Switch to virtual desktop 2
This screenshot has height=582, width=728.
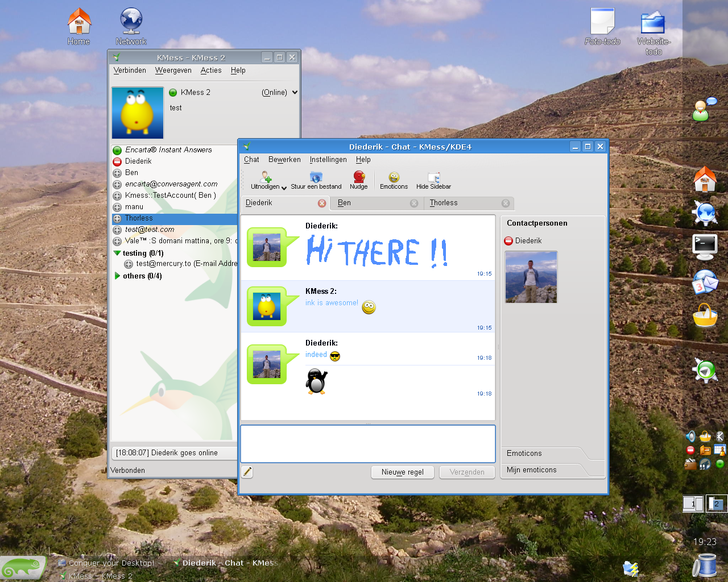click(x=716, y=504)
